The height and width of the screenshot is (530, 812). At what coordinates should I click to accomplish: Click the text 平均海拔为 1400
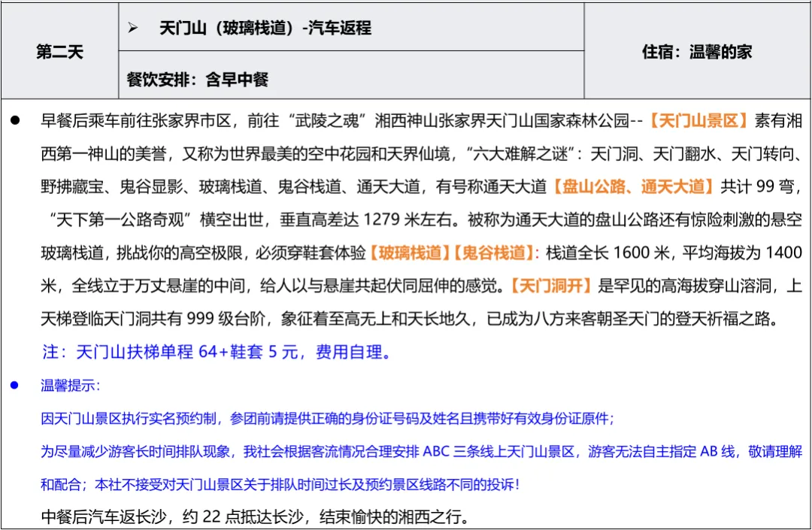click(x=742, y=253)
